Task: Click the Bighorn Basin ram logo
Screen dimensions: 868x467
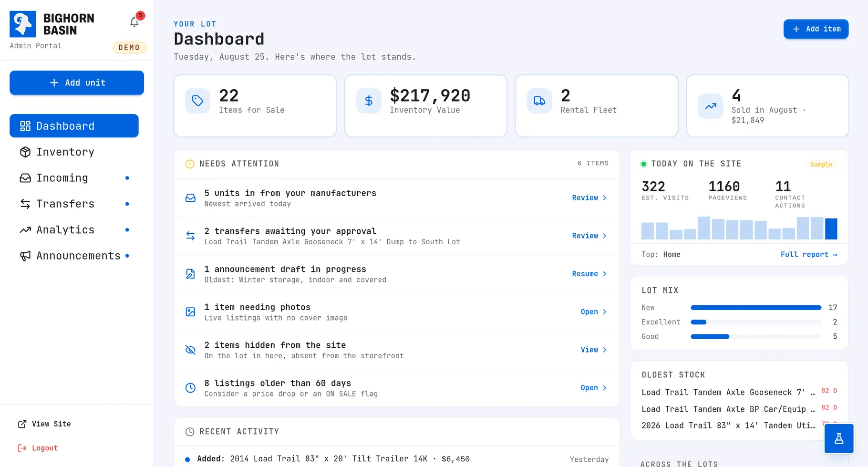Action: (x=23, y=24)
